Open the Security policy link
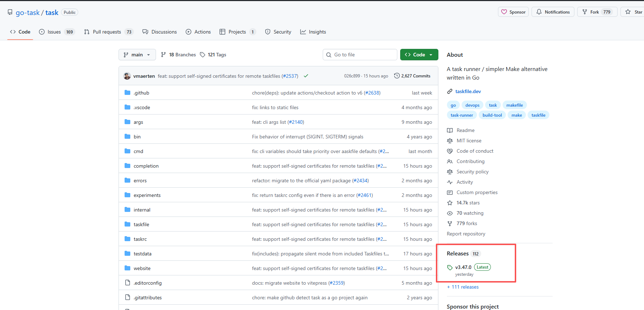Image resolution: width=644 pixels, height=310 pixels. (472, 172)
